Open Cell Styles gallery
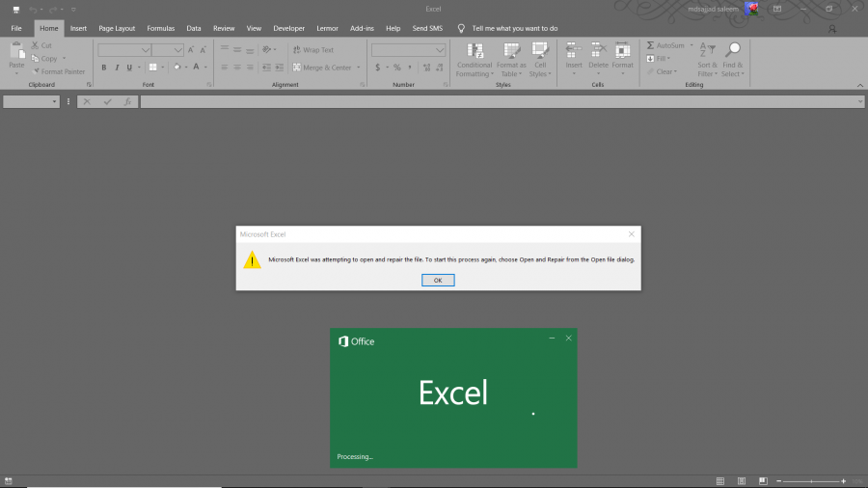 [540, 60]
